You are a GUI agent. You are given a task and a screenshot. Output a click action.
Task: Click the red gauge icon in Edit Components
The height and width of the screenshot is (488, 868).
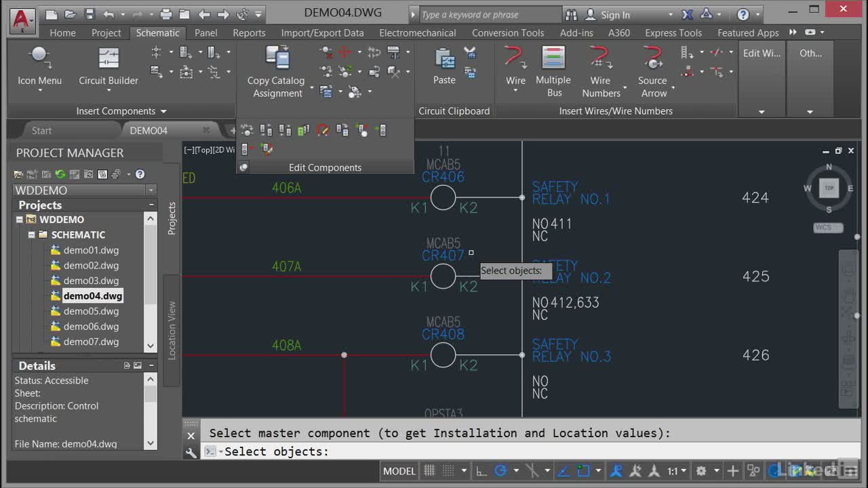[323, 130]
